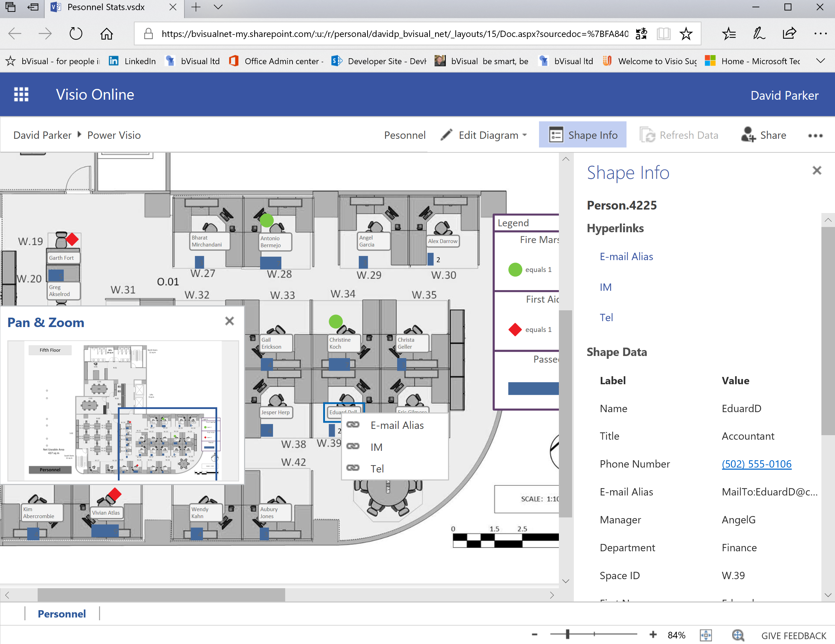Select the Garth Fort person shape
Viewport: 835px width, 644px height.
tap(63, 257)
